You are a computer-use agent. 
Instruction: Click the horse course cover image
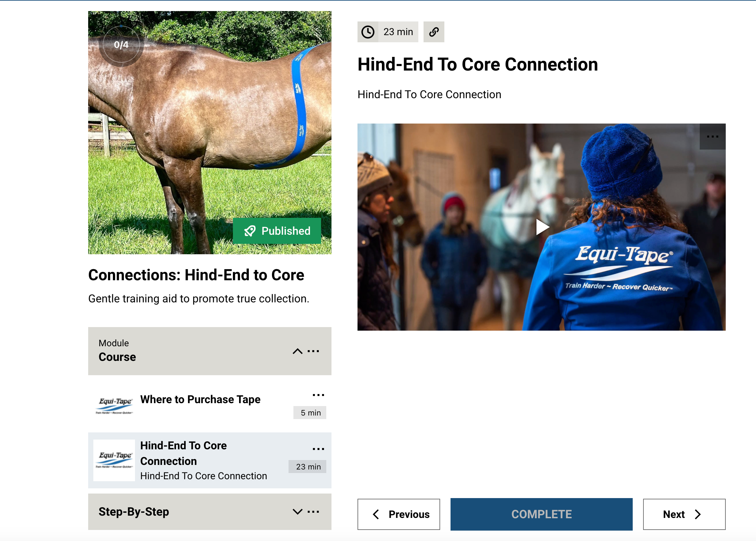tap(210, 133)
